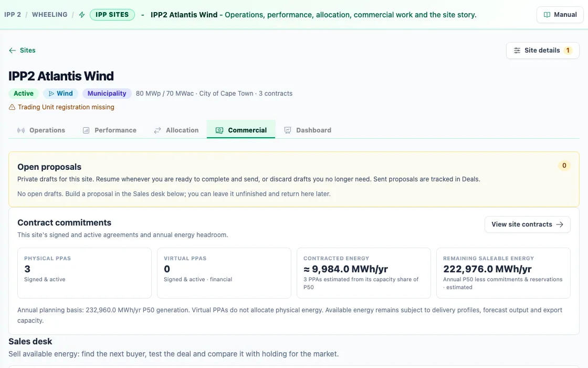588x368 pixels.
Task: Click the Operations tab signal icon
Action: pos(21,130)
